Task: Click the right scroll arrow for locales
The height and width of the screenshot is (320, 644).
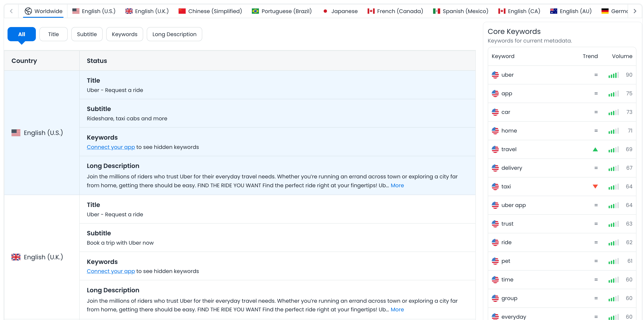Action: 635,11
